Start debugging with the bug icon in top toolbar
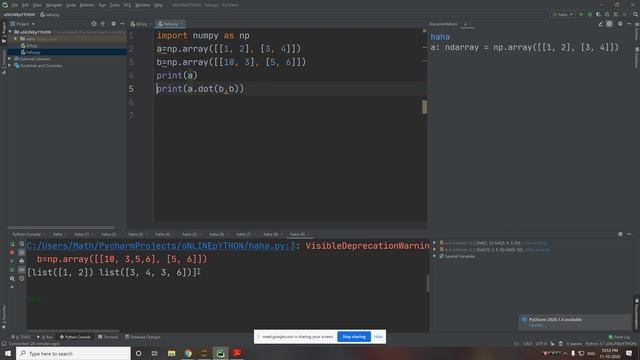640x360 pixels. click(590, 14)
